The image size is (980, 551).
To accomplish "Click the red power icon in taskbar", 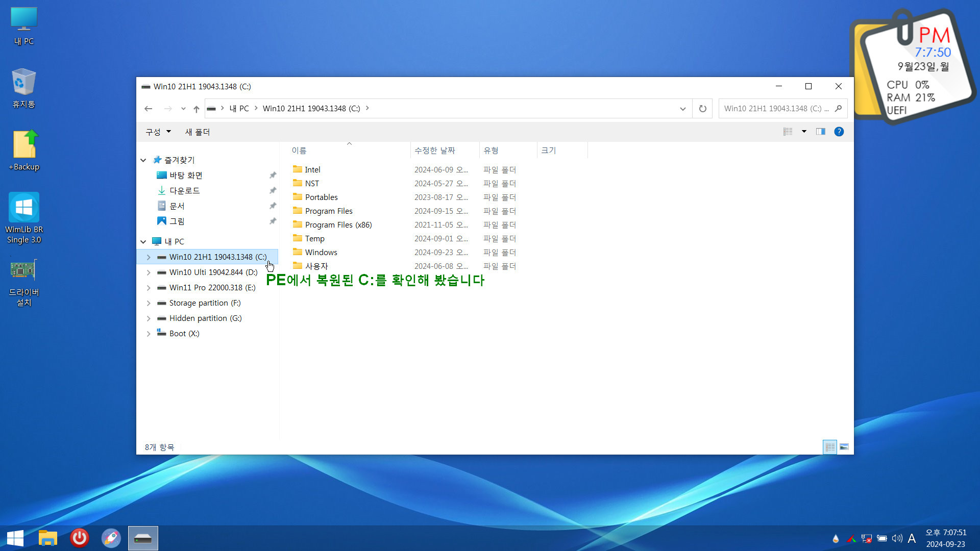I will [x=80, y=538].
